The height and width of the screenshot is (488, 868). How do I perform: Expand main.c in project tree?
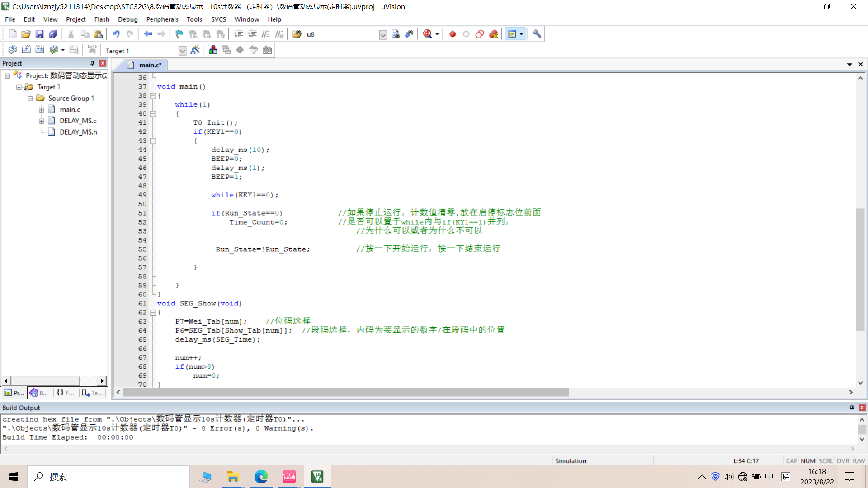click(x=42, y=109)
